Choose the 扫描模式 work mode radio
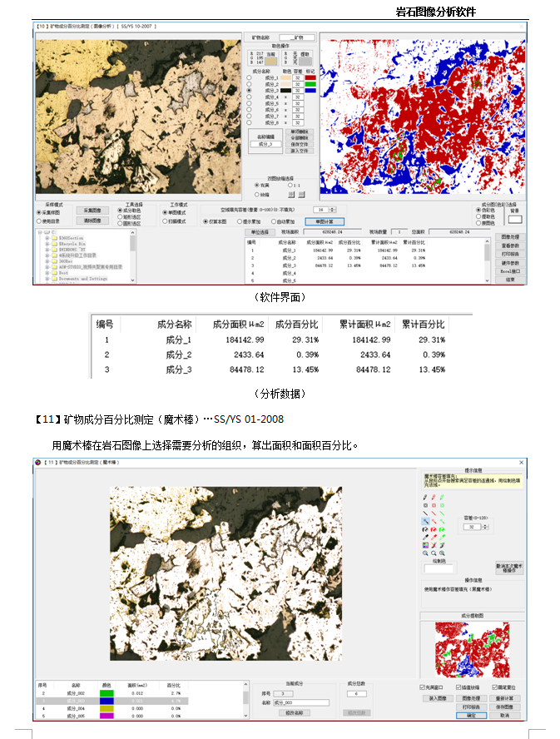Screen dimensions: 560x739 pyautogui.click(x=165, y=221)
